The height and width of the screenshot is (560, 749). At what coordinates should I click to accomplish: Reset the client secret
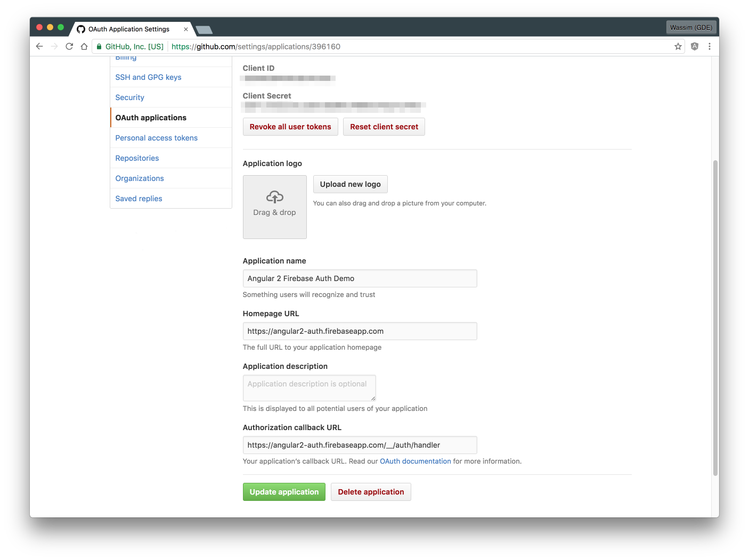click(x=384, y=127)
